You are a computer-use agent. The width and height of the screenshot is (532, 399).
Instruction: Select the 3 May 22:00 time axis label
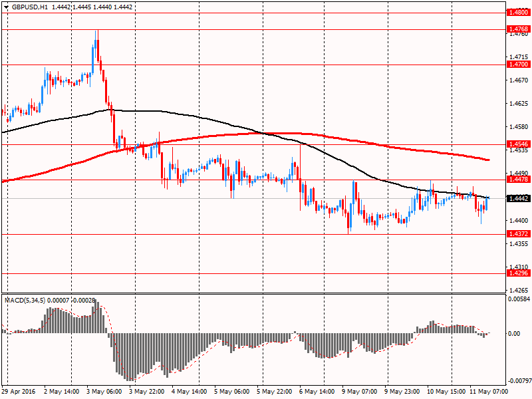(147, 391)
